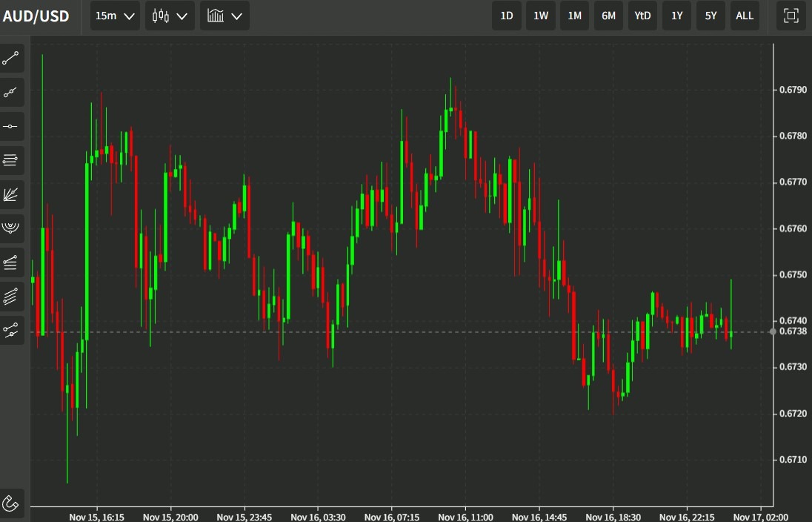Open the candlestick chart style dropdown
812x522 pixels.
(170, 16)
